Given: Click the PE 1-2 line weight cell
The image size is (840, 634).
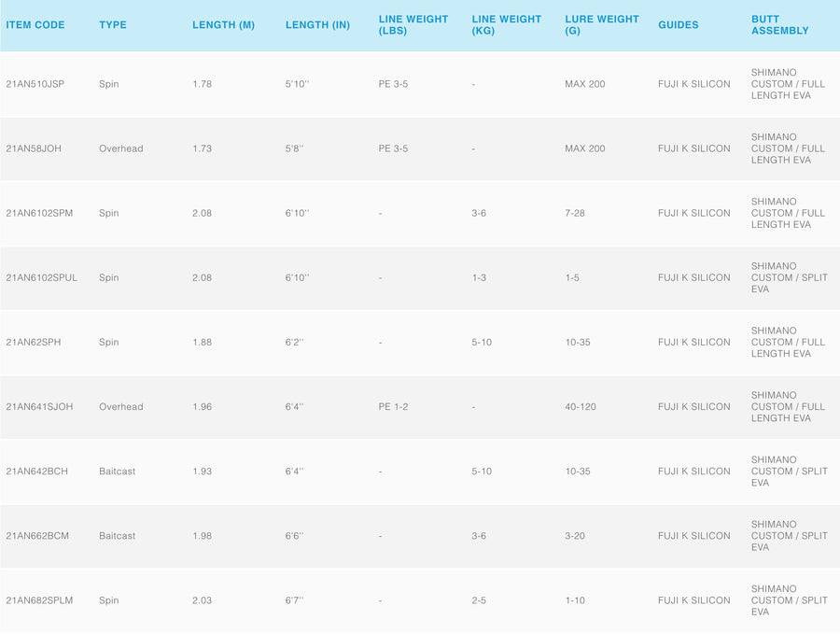Looking at the screenshot, I should (x=393, y=406).
